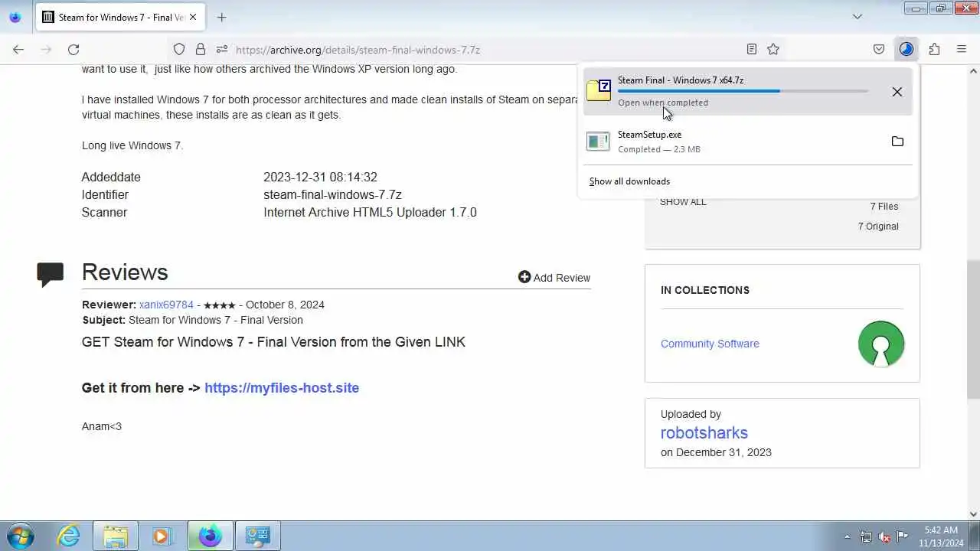Click the download progress bar for x64.7z
This screenshot has height=551, width=980.
click(x=743, y=91)
